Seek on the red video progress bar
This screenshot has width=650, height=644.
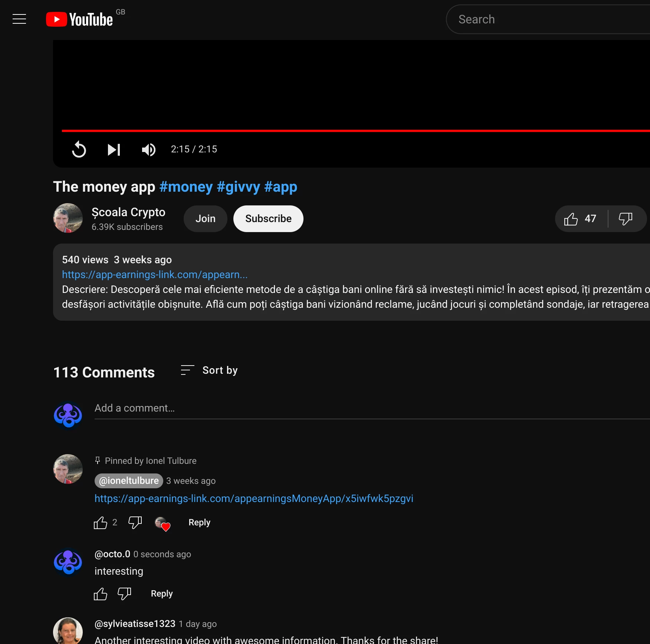[x=356, y=131]
